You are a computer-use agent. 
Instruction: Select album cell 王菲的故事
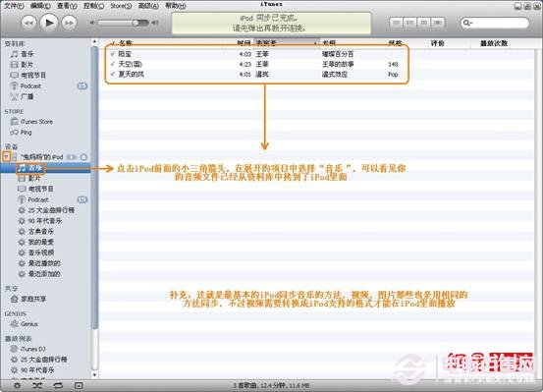(338, 64)
